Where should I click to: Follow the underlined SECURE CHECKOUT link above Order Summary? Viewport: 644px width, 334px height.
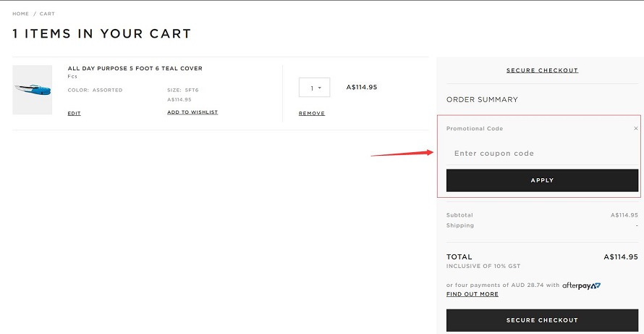(542, 70)
